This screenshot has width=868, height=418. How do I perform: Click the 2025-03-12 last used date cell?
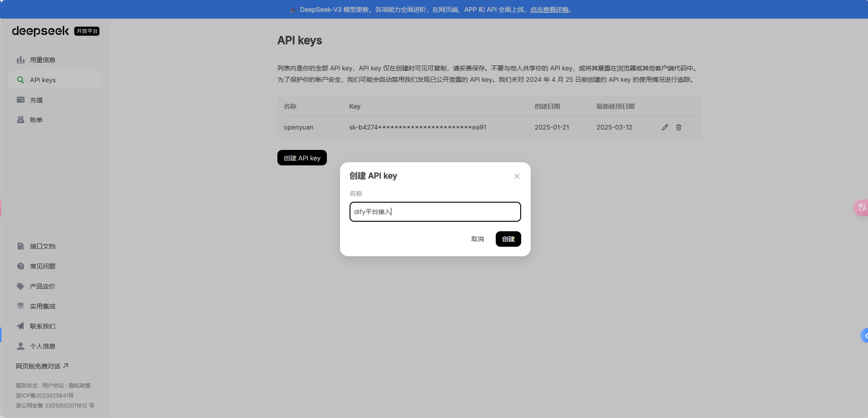pos(614,127)
